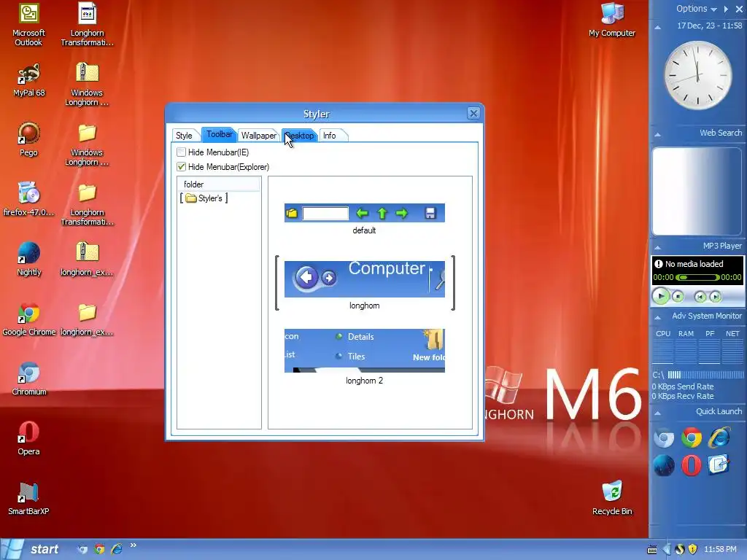Image resolution: width=747 pixels, height=560 pixels.
Task: Click Chromium icon in taskbar quick launch
Action: click(x=83, y=550)
